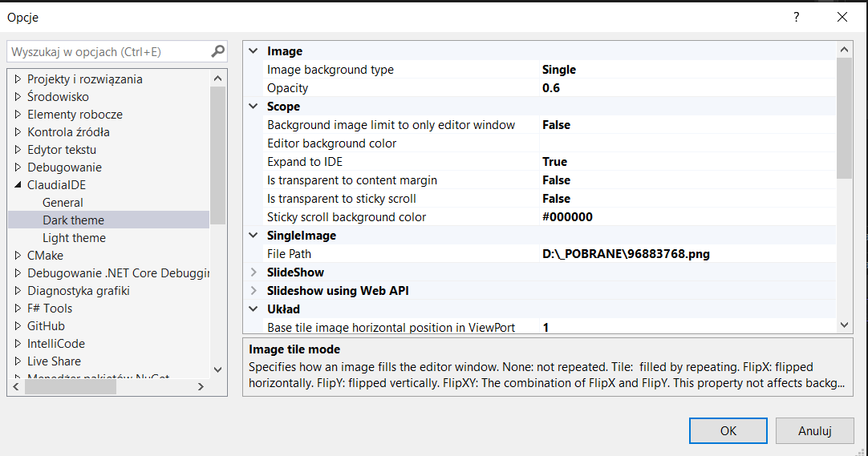Screen dimensions: 868x456
Task: Click the search magnifier icon
Action: pyautogui.click(x=217, y=52)
